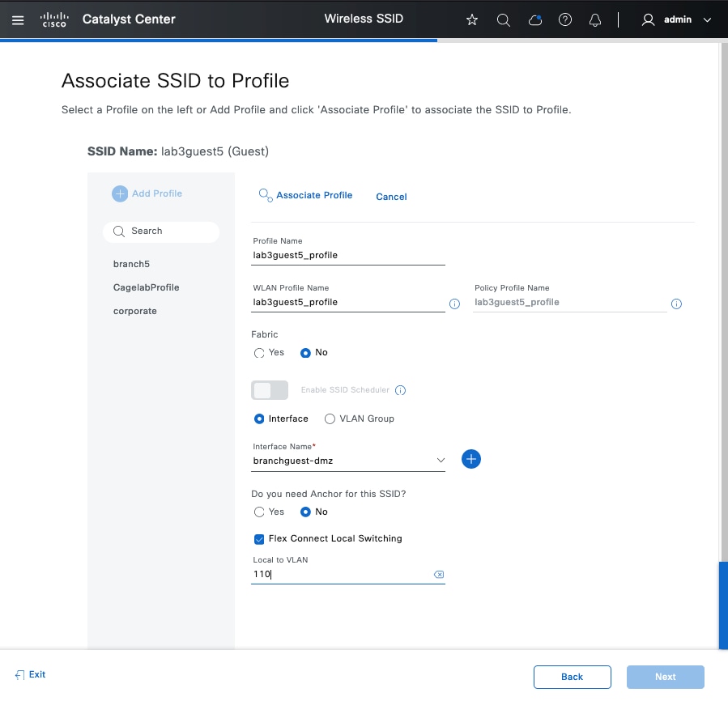This screenshot has height=701, width=728.
Task: Select the VLAN Group radio button
Action: tap(330, 418)
